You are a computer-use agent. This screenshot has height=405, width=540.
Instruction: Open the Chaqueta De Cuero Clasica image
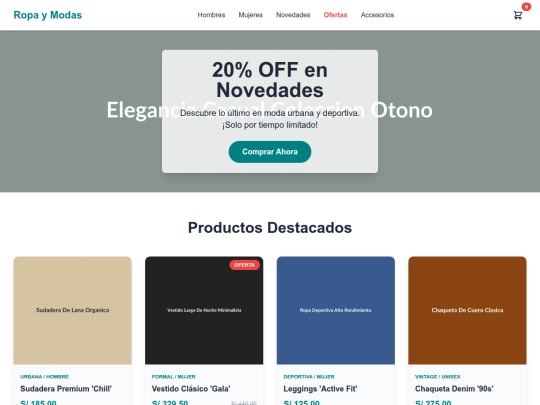[x=467, y=310]
